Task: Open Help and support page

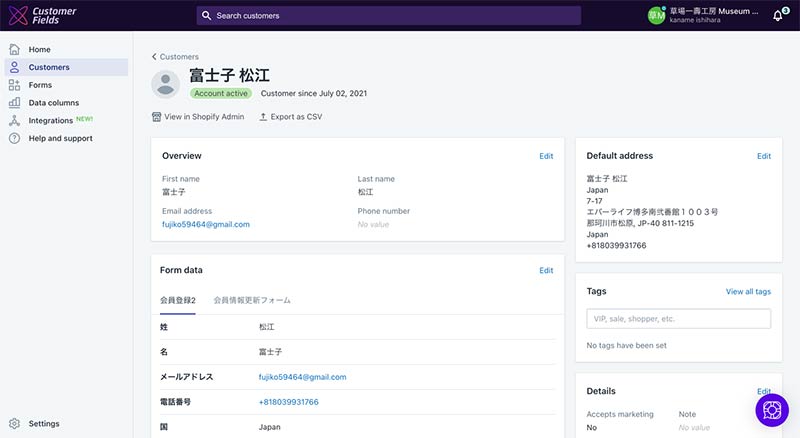Action: [x=60, y=139]
